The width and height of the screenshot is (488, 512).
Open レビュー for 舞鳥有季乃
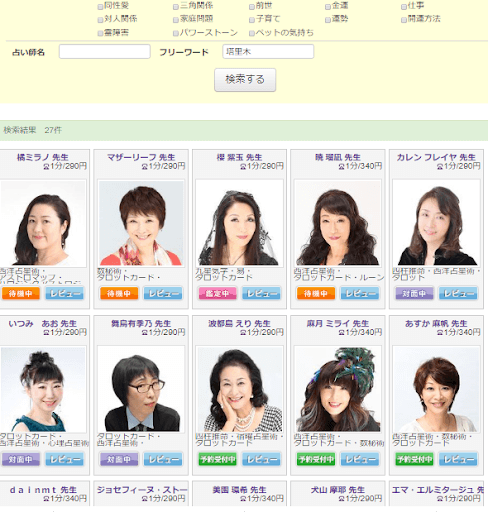163,459
